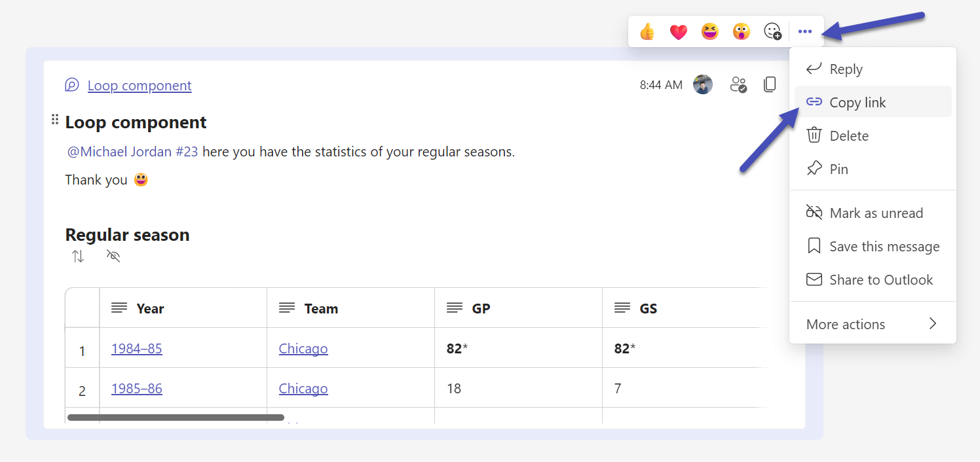React with the thumbs up emoji
The height and width of the screenshot is (462, 980).
[647, 31]
